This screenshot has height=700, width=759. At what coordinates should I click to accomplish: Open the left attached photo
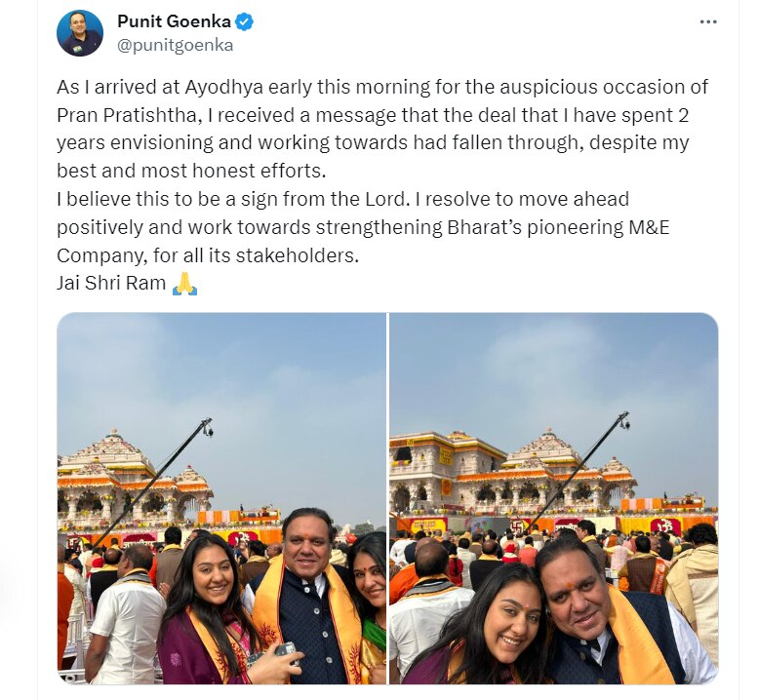tap(221, 498)
